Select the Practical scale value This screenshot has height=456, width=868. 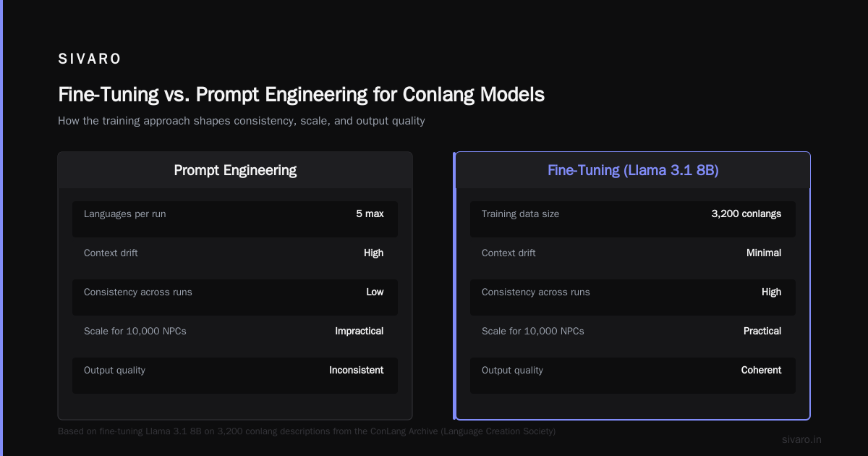(x=762, y=331)
